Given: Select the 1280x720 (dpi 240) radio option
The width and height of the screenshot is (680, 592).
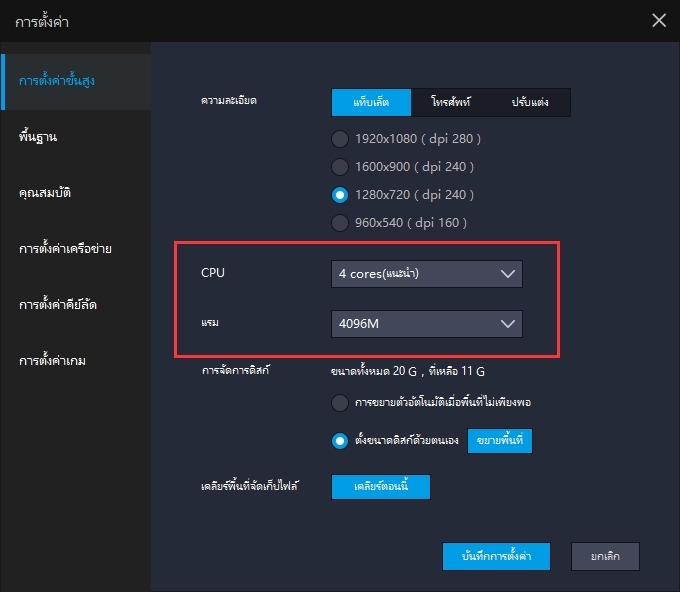Looking at the screenshot, I should coord(341,194).
